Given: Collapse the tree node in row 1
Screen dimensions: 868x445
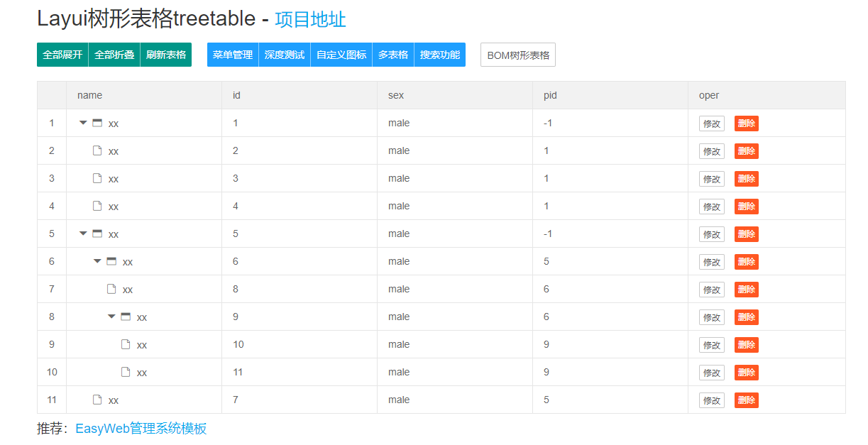Looking at the screenshot, I should [83, 122].
